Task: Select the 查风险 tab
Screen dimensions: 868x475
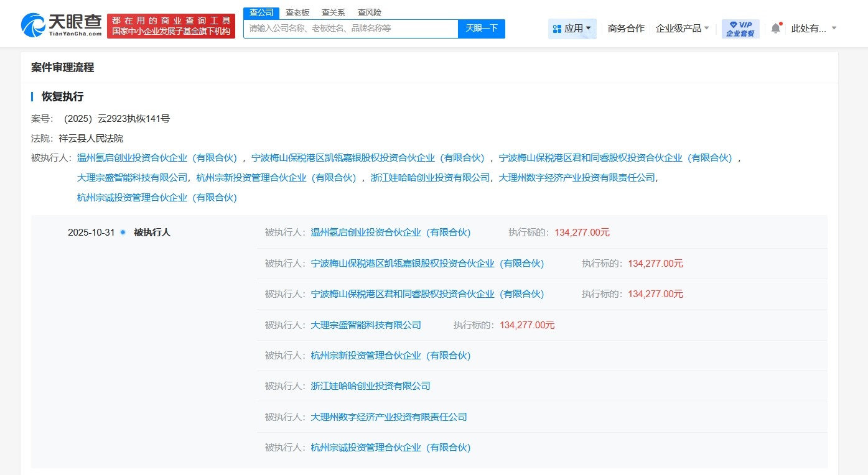Action: tap(368, 12)
